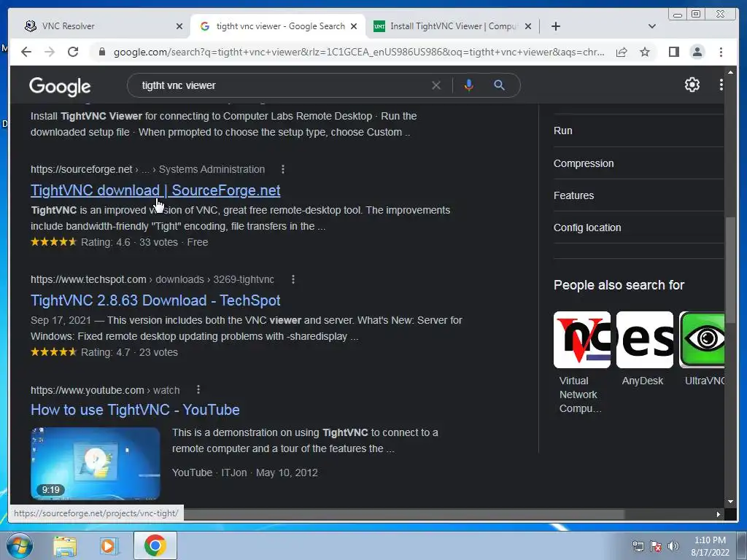The width and height of the screenshot is (747, 560).
Task: Close the Install TightVNC Viewer tab
Action: [528, 26]
